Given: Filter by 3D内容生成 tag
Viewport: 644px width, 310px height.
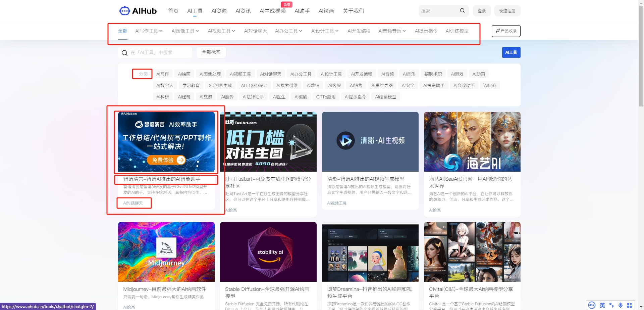Looking at the screenshot, I should pyautogui.click(x=220, y=85).
